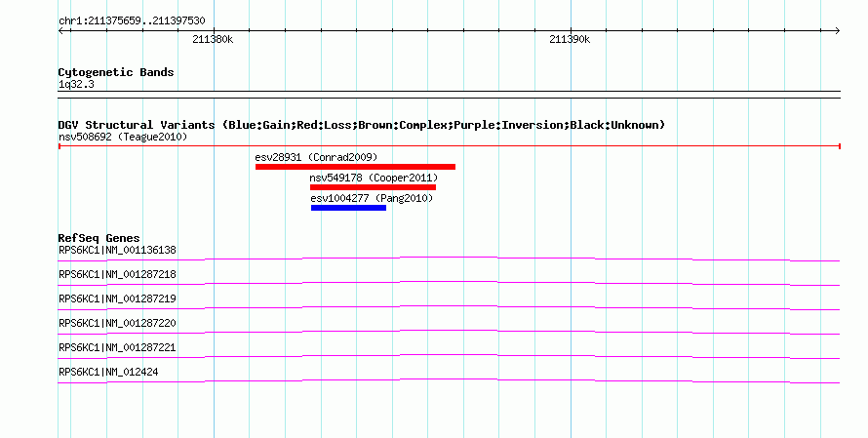Image resolution: width=868 pixels, height=438 pixels.
Task: Click the DGV Structural Variants track title
Action: click(x=362, y=125)
